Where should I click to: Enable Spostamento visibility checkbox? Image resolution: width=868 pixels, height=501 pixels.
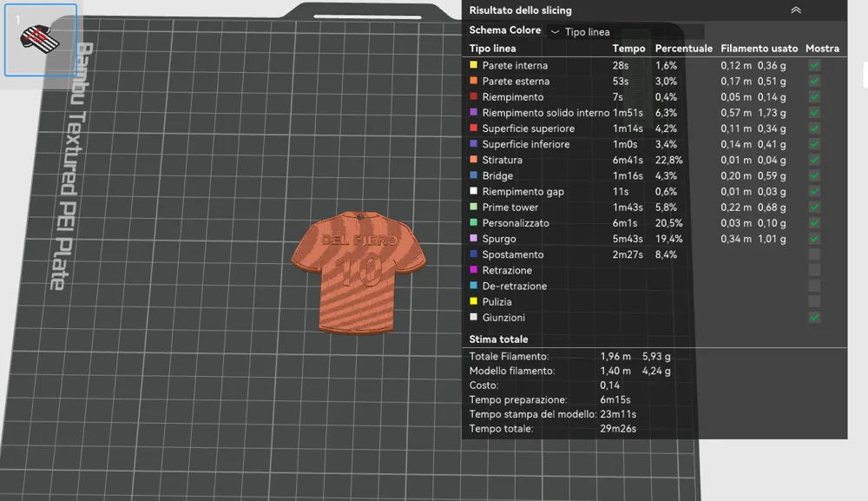coord(814,254)
